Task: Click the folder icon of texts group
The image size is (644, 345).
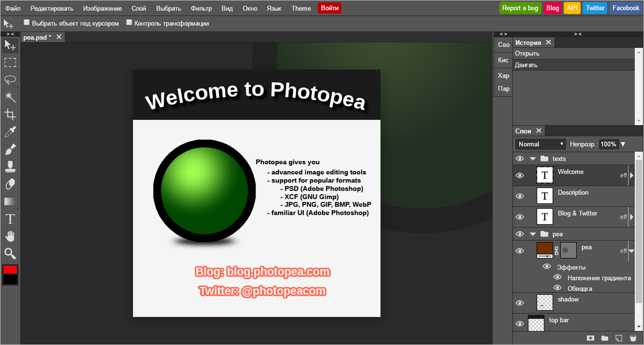Action: point(544,159)
